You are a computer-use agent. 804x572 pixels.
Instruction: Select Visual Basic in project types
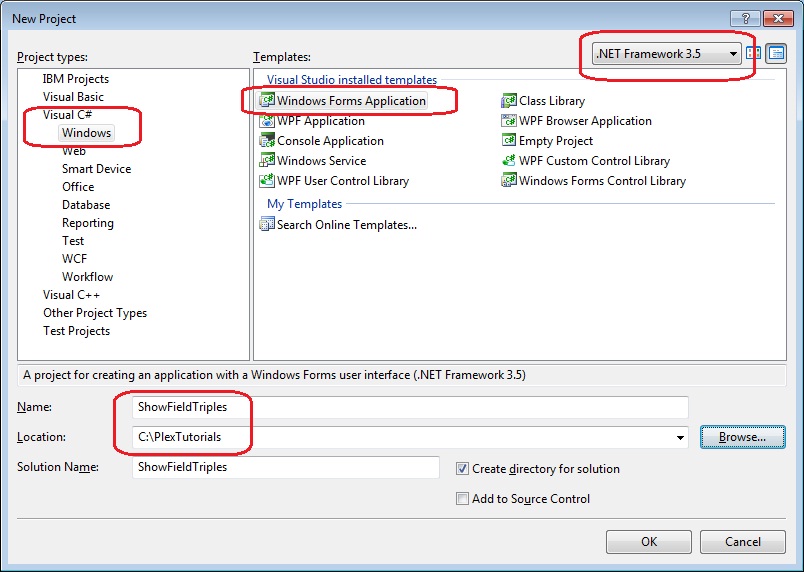click(x=73, y=97)
